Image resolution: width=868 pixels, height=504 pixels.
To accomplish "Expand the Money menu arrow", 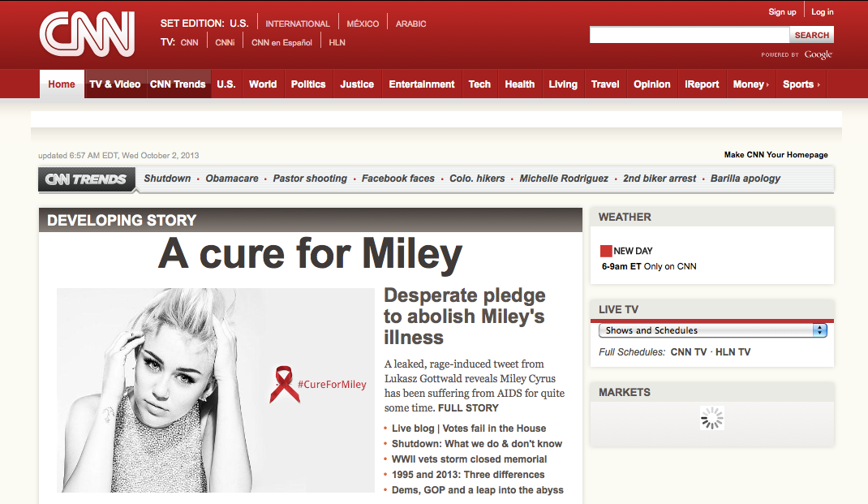I will (767, 84).
